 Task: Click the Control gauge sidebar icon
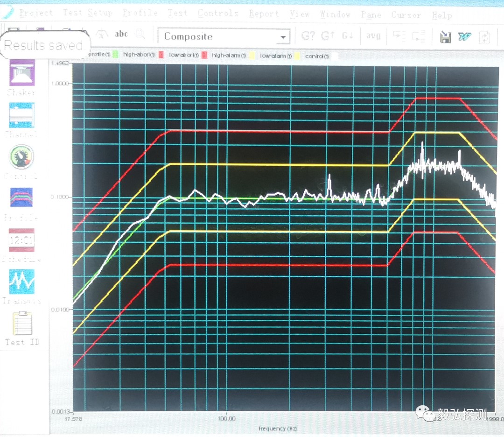click(21, 158)
